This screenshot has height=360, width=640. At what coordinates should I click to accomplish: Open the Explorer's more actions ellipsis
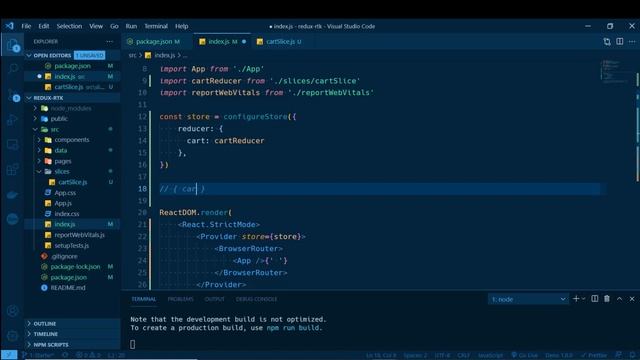[109, 41]
